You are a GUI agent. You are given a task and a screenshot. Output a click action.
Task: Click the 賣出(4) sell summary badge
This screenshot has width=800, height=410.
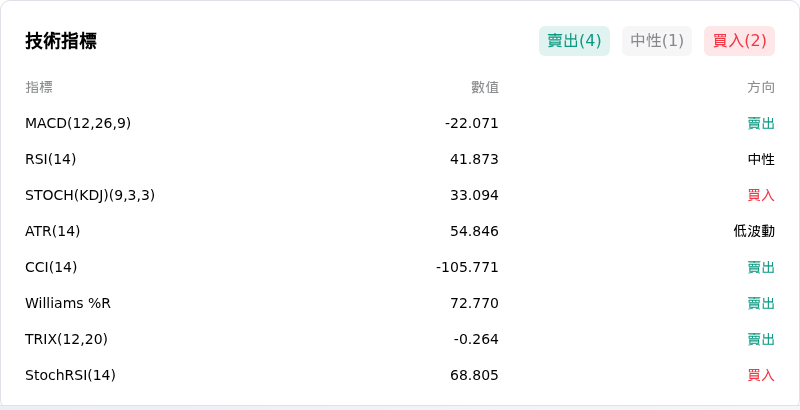[x=574, y=41]
